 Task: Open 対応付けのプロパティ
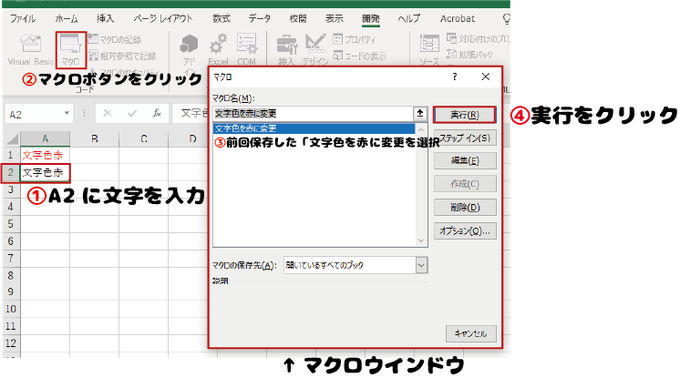pos(478,39)
